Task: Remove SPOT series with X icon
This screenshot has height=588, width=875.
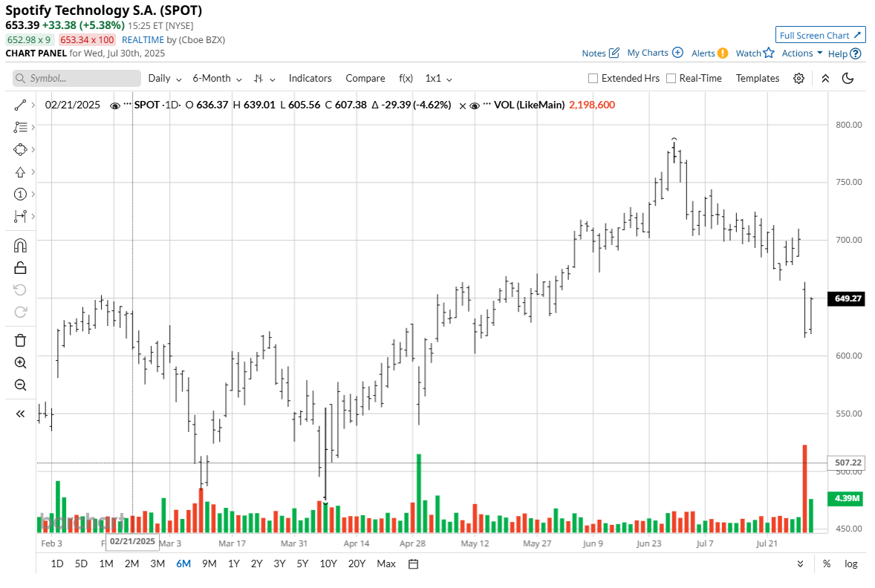Action: point(463,105)
